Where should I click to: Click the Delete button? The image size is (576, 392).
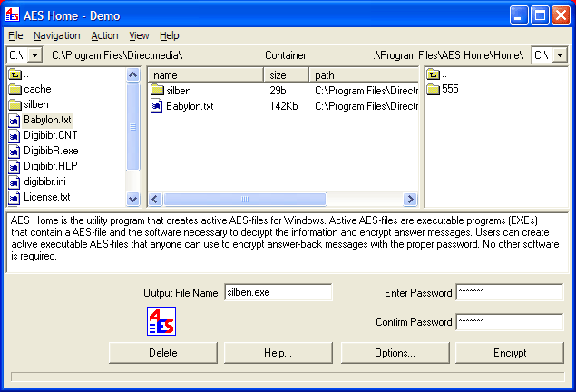click(162, 352)
